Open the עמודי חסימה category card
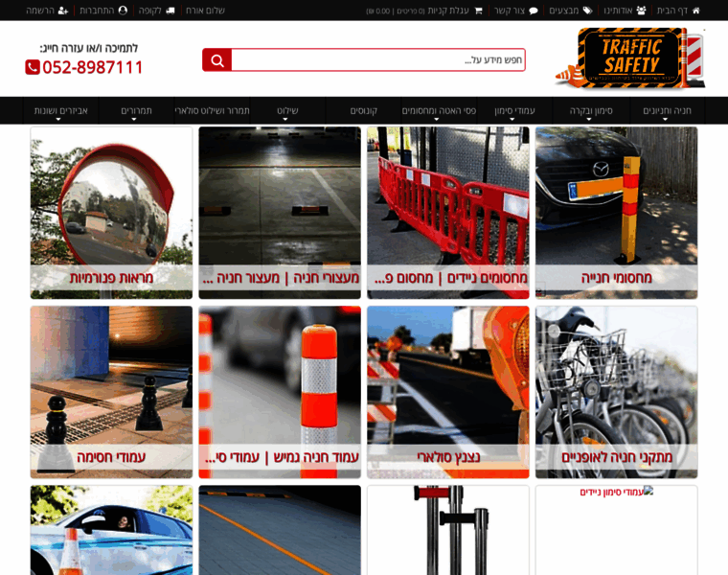This screenshot has height=575, width=728. coord(111,392)
